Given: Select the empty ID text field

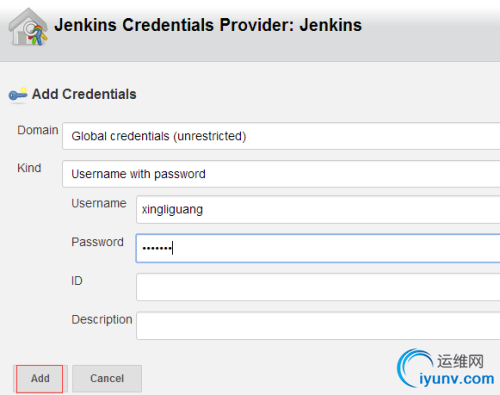Looking at the screenshot, I should click(x=318, y=287).
